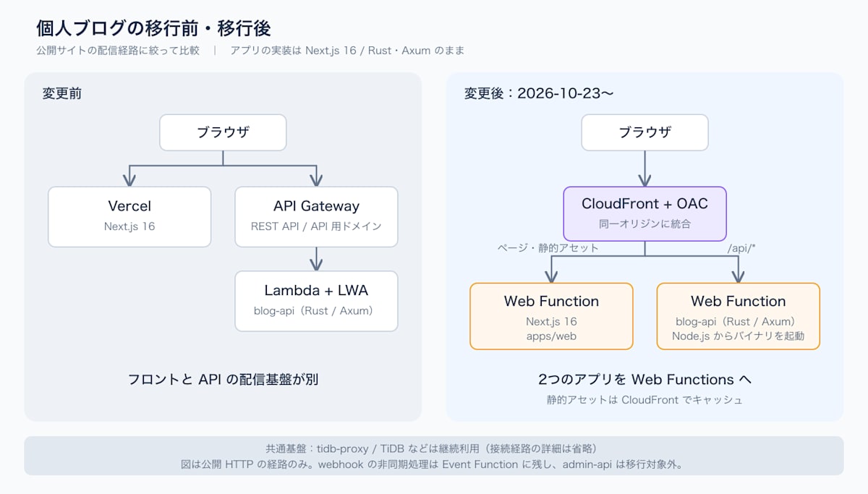Click the caption フロントと API の配信基盤が別

click(223, 379)
